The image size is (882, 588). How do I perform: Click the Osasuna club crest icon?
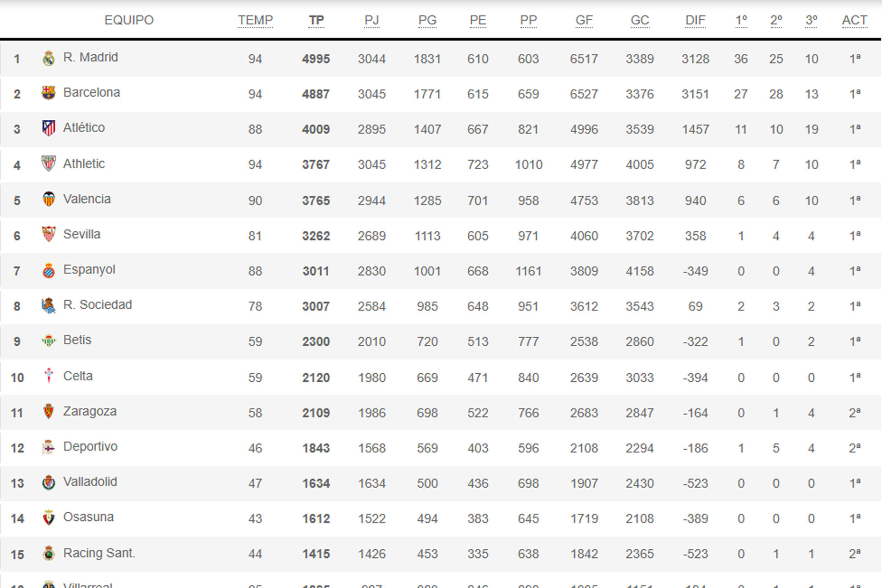click(49, 518)
